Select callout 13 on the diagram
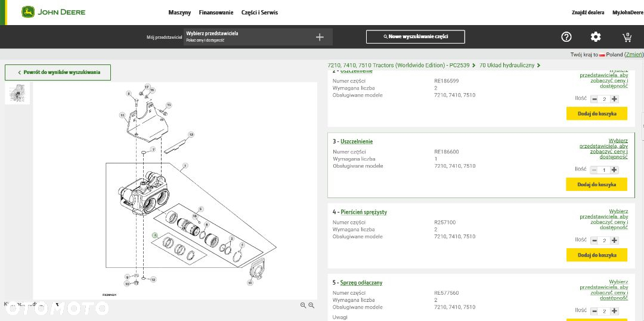The width and height of the screenshot is (644, 321). coord(191,134)
